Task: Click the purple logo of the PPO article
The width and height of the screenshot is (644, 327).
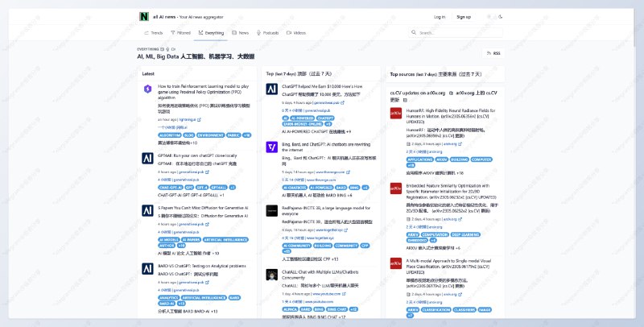Action: (x=147, y=89)
